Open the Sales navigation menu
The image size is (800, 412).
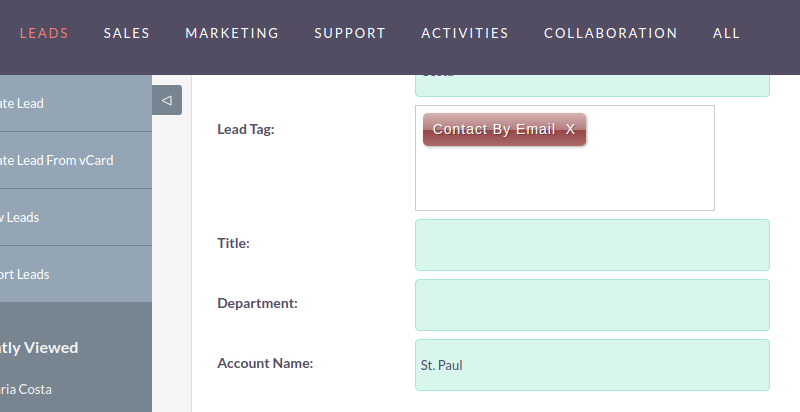tap(127, 33)
